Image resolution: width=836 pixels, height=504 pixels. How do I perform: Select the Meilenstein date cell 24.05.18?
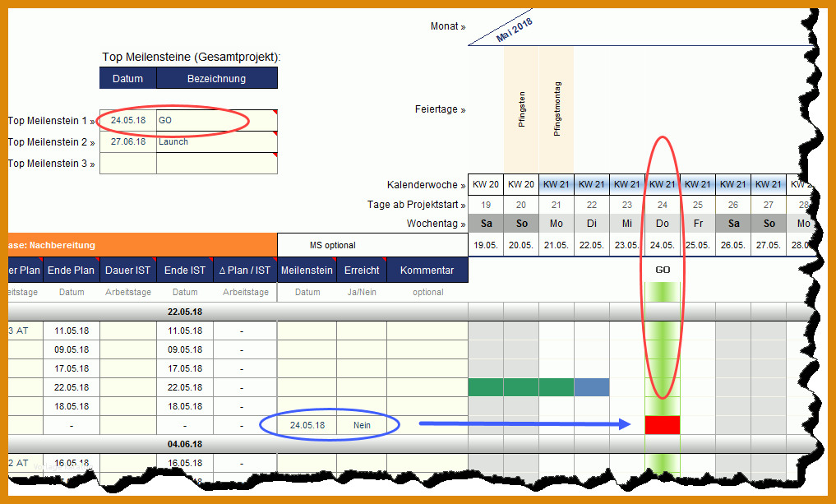click(307, 425)
